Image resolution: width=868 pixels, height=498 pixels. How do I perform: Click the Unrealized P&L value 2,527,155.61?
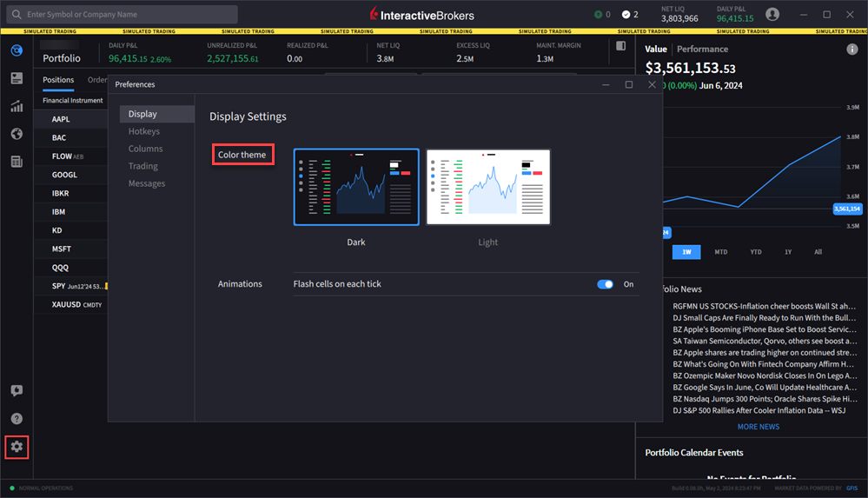(233, 59)
